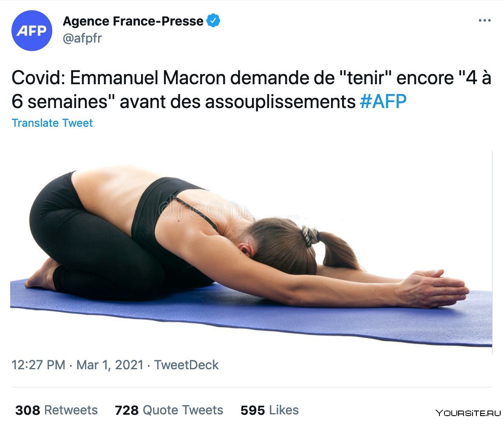Image resolution: width=504 pixels, height=425 pixels.
Task: Click the tweet text about Emmanuel Macron
Action: click(251, 90)
